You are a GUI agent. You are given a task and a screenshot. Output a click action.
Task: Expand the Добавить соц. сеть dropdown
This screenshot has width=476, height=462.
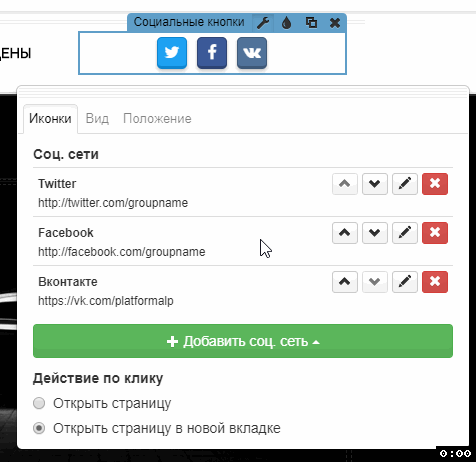pos(243,341)
